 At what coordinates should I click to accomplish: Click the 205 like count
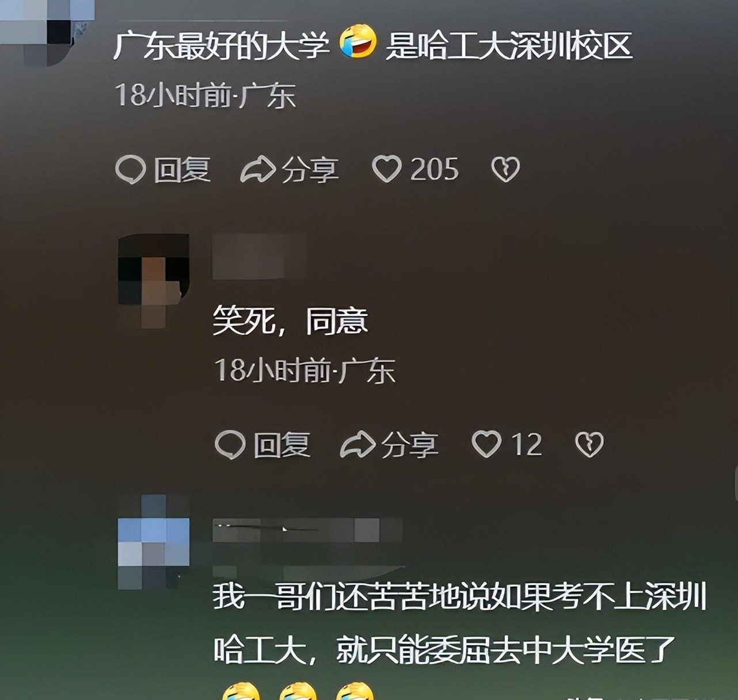point(434,169)
